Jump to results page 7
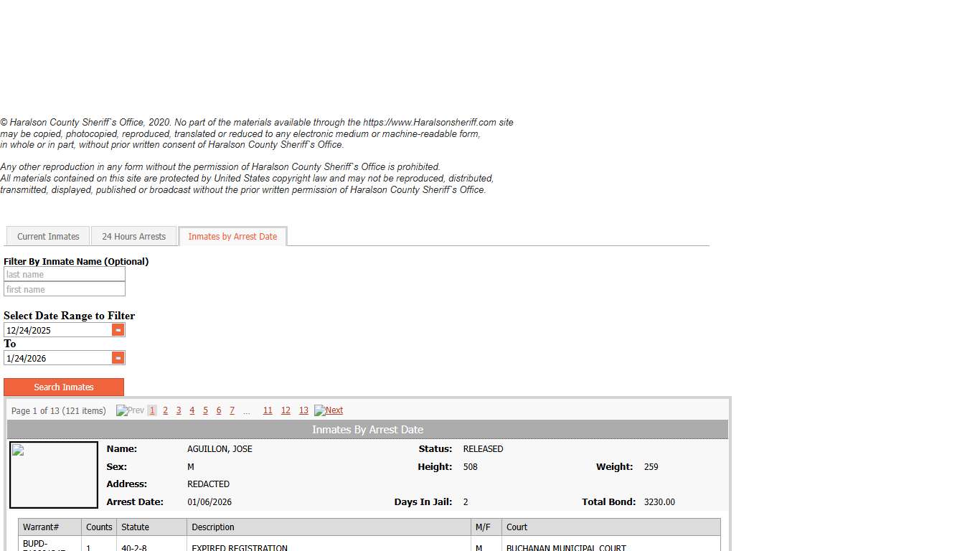 click(232, 410)
